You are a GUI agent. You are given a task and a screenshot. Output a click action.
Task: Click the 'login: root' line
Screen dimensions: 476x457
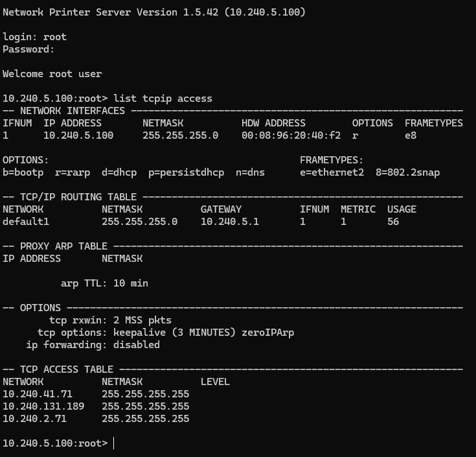[34, 37]
